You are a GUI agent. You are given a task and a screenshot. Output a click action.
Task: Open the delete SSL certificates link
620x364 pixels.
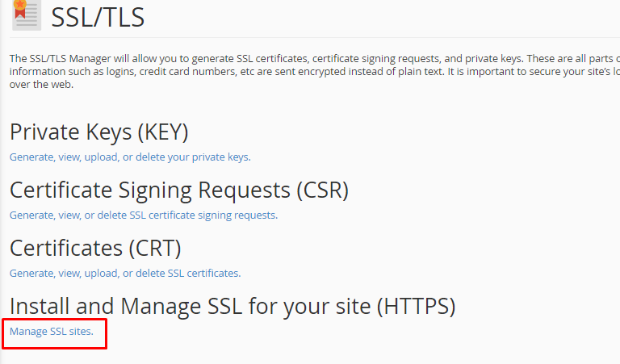click(x=125, y=273)
